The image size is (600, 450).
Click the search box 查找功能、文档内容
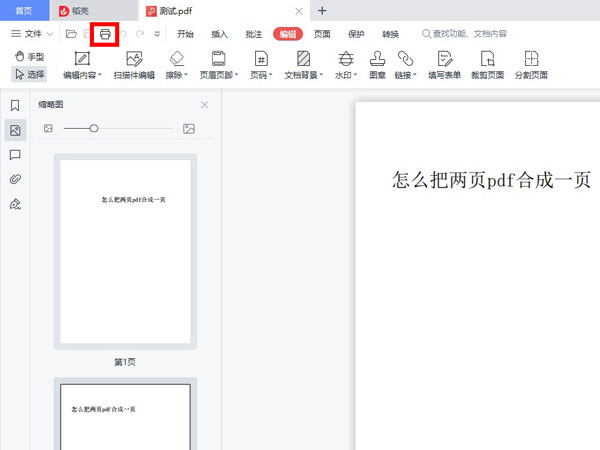464,34
